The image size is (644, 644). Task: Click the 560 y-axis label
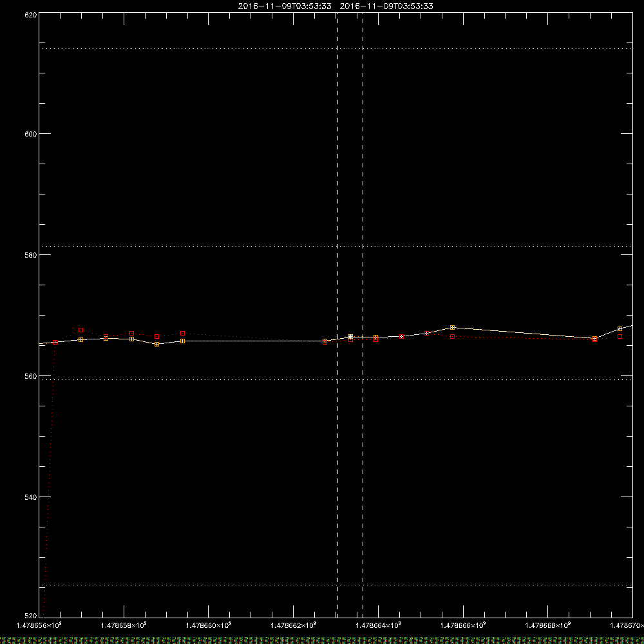point(31,376)
